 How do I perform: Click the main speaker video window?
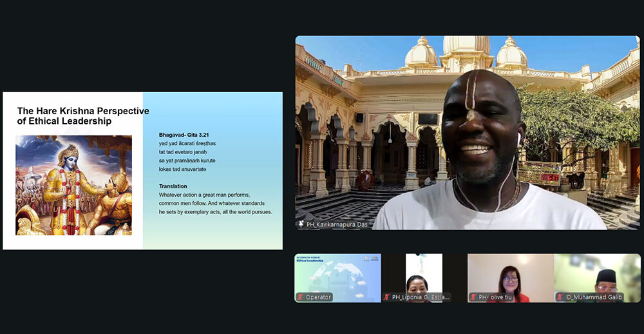(x=467, y=132)
